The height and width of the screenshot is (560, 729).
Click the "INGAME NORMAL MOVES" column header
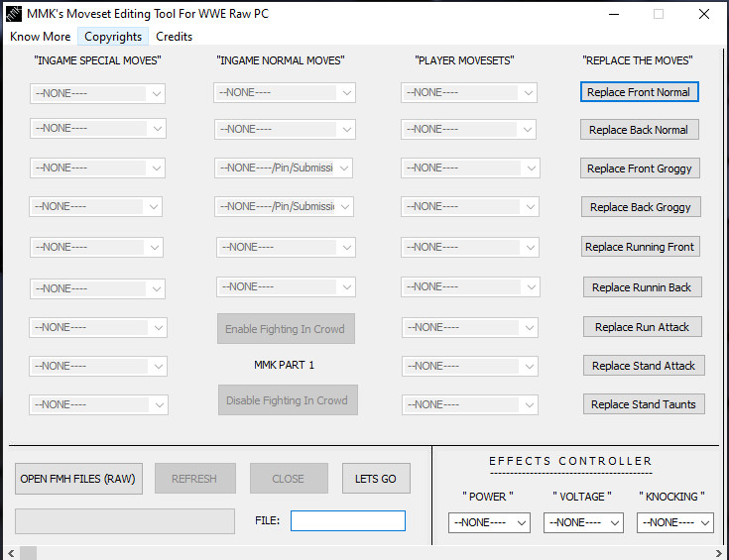(281, 60)
